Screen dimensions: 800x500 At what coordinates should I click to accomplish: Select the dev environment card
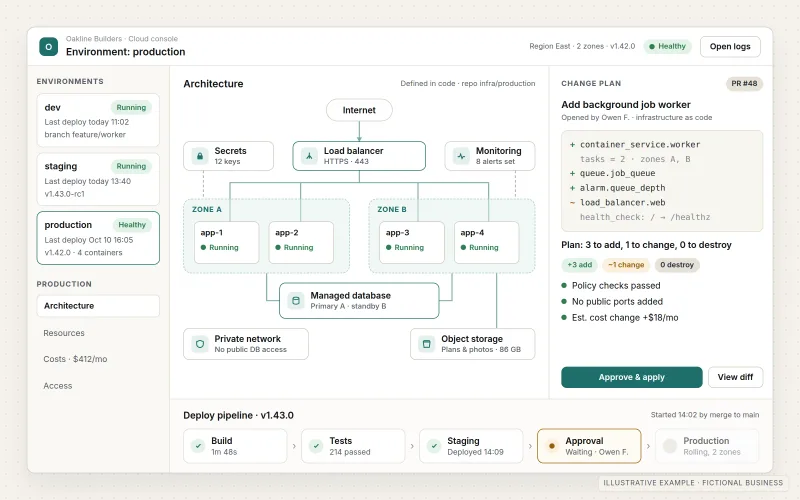click(98, 120)
